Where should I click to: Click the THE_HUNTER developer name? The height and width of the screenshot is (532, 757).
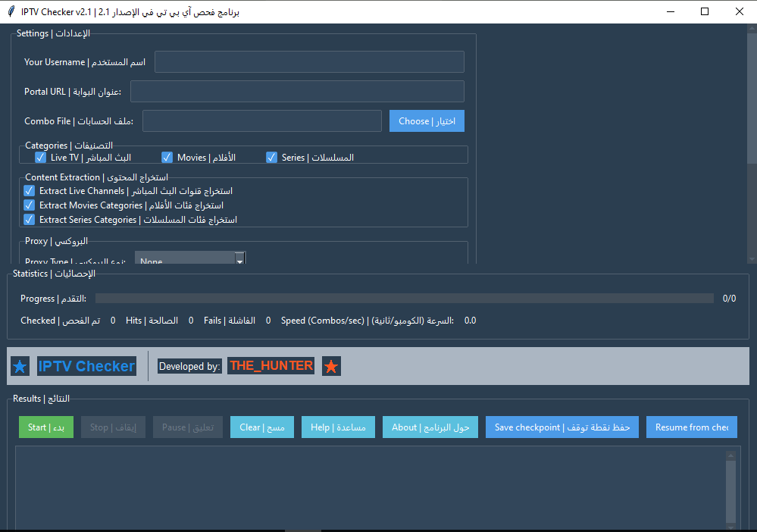coord(271,365)
